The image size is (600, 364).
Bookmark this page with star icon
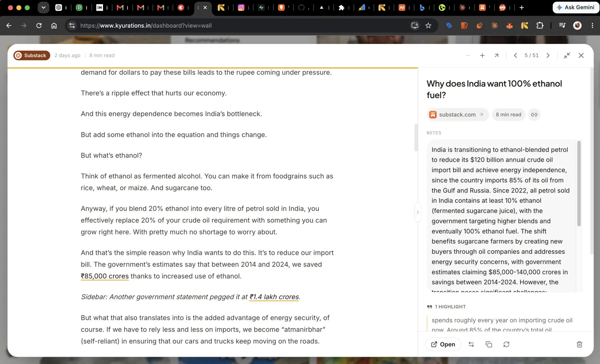428,26
